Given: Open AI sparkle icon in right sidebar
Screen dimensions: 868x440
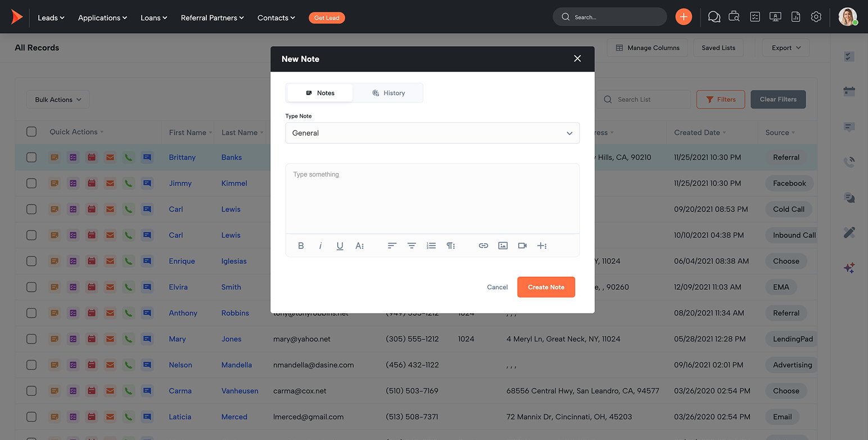Looking at the screenshot, I should (849, 268).
